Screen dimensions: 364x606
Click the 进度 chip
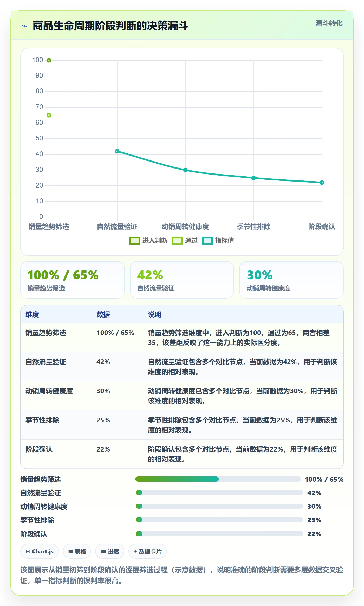[x=110, y=551]
